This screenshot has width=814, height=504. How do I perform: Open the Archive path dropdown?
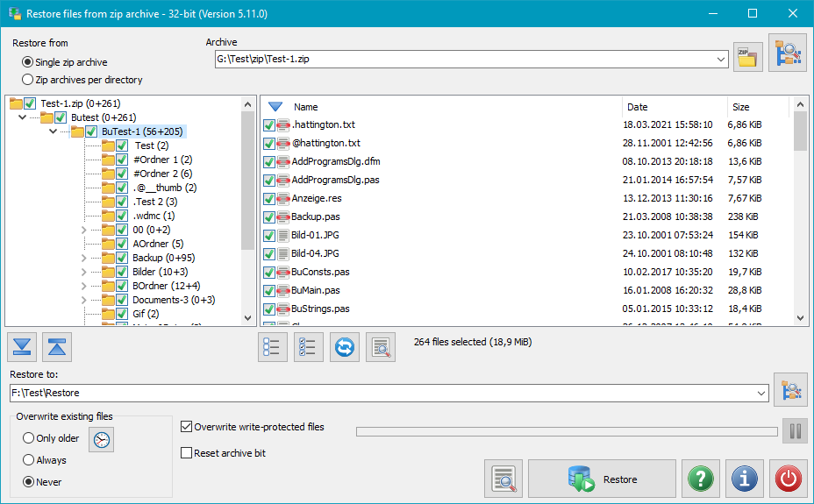(720, 59)
